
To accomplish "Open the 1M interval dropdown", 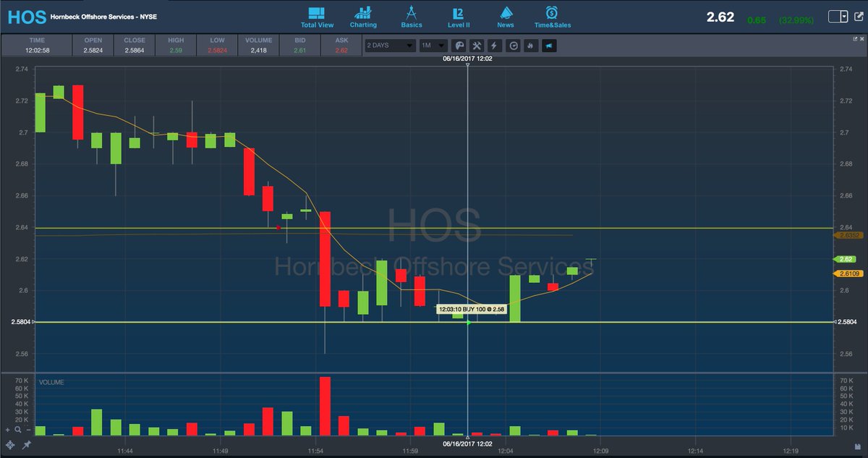I will 433,46.
